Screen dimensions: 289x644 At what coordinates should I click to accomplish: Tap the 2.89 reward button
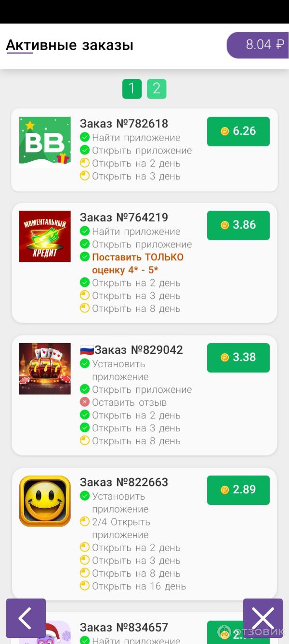(x=238, y=489)
